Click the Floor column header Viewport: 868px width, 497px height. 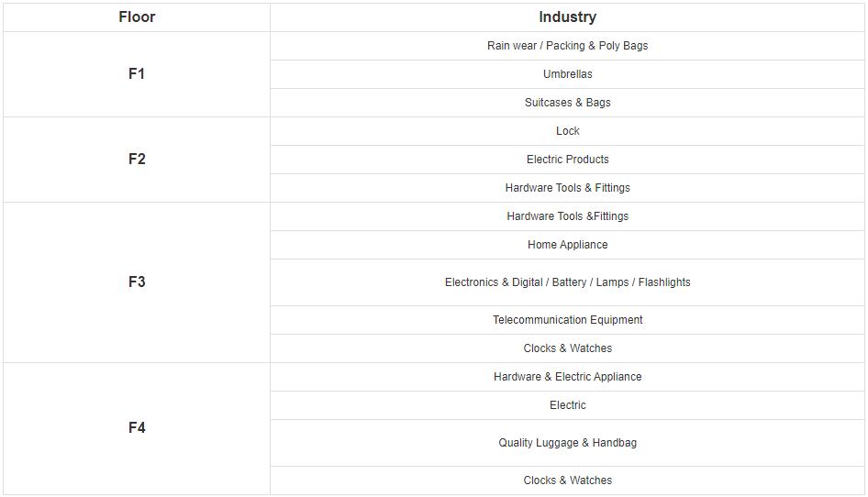(x=137, y=17)
